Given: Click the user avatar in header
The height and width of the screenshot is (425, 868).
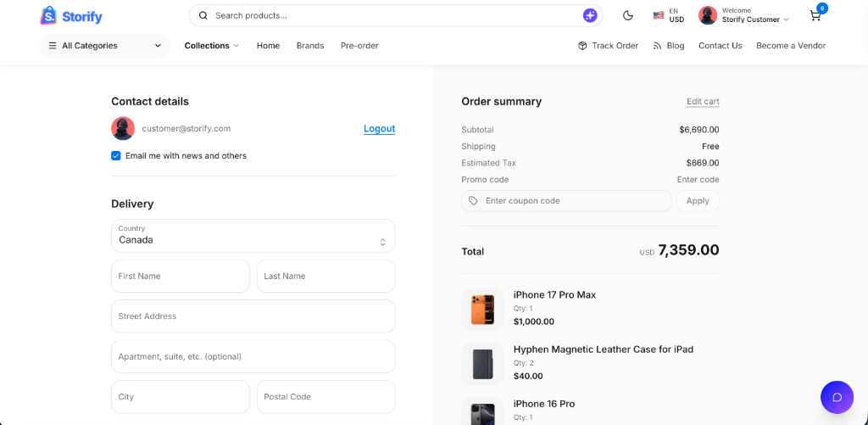Looking at the screenshot, I should point(708,15).
